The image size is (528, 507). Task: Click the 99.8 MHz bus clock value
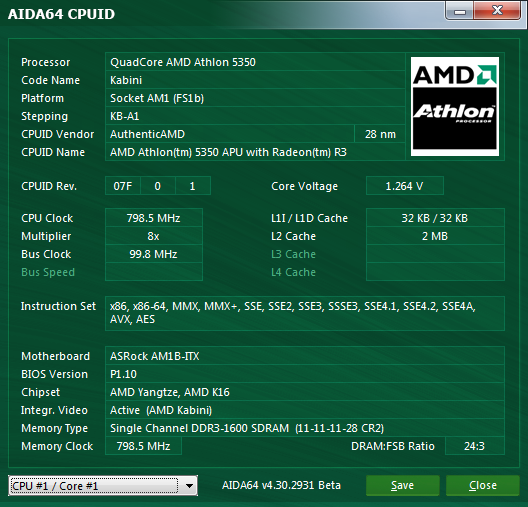tap(154, 254)
